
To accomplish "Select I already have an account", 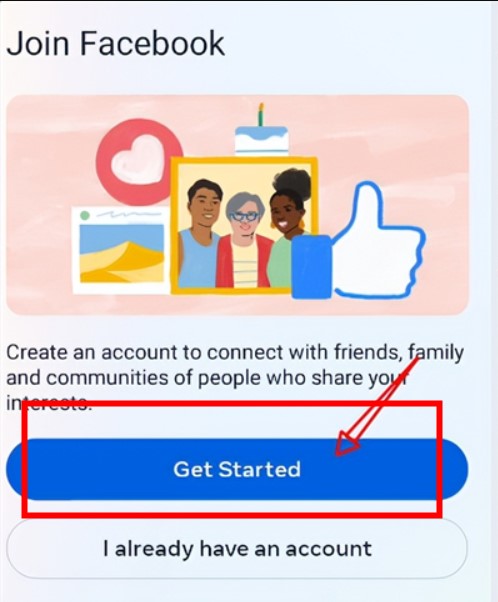I will [237, 548].
